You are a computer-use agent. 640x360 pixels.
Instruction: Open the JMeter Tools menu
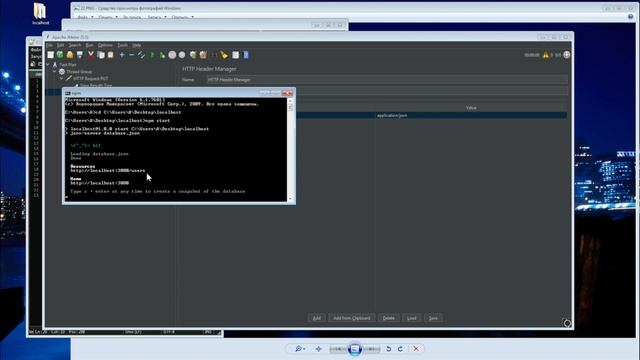(x=122, y=45)
